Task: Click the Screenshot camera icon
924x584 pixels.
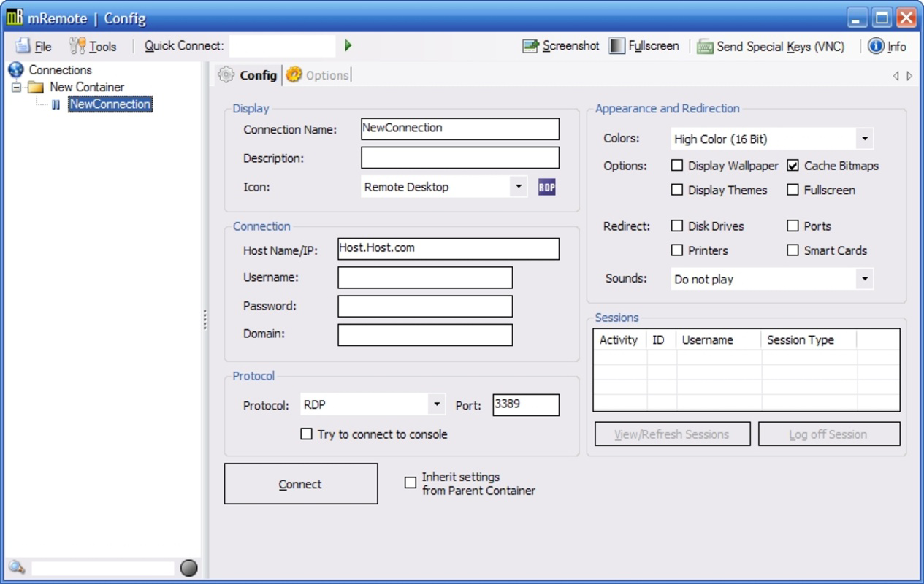Action: (x=530, y=46)
